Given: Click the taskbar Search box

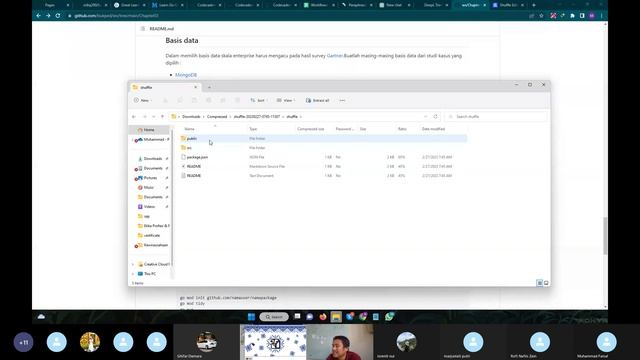Looking at the screenshot, I should coord(274,317).
